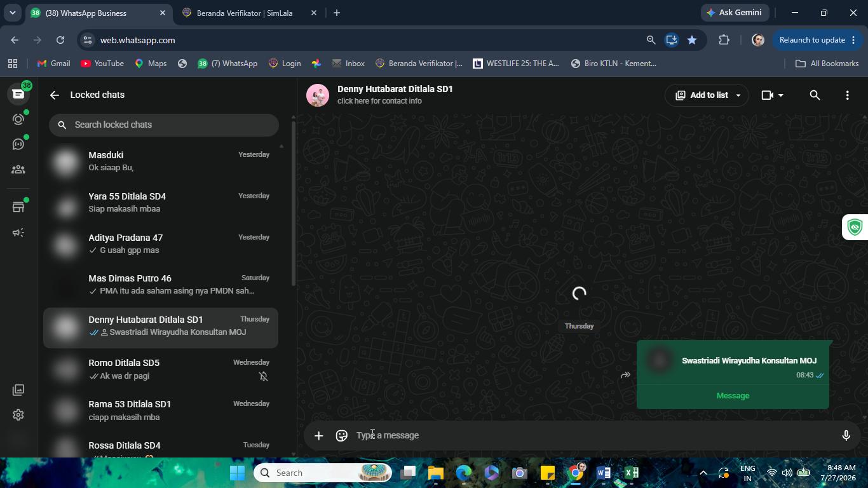Open the Biro KTLN bookmark
The image size is (868, 488).
(x=613, y=64)
